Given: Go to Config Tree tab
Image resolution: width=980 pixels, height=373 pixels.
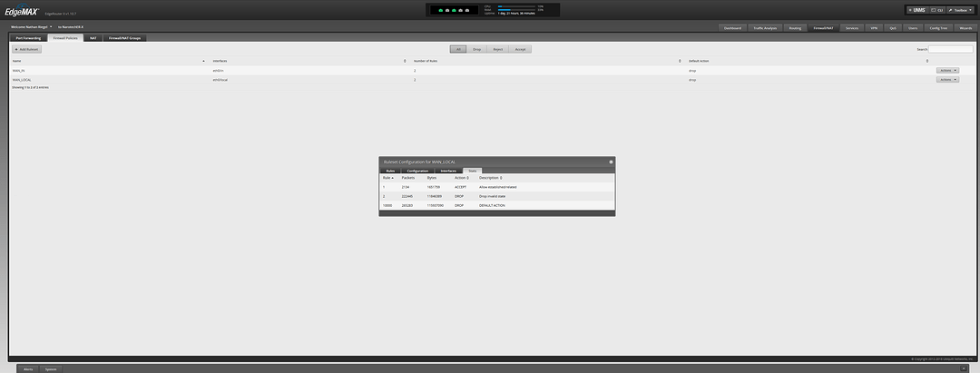Looking at the screenshot, I should pos(937,28).
